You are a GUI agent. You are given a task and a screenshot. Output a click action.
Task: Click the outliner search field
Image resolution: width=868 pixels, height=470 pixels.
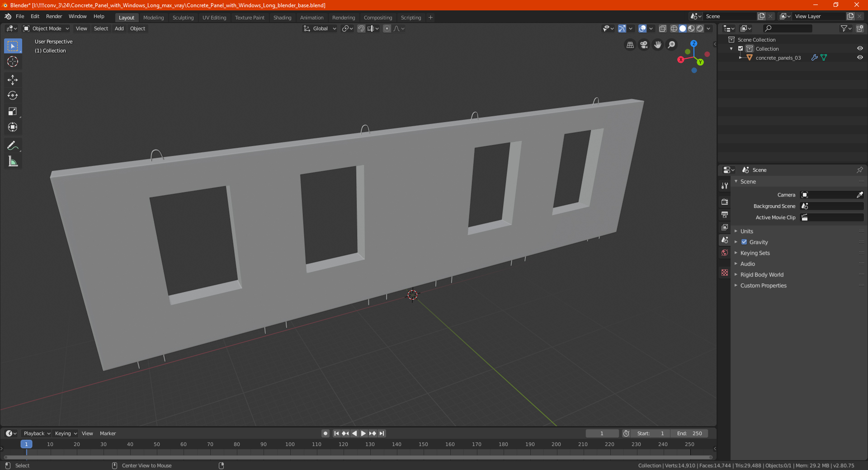point(787,28)
